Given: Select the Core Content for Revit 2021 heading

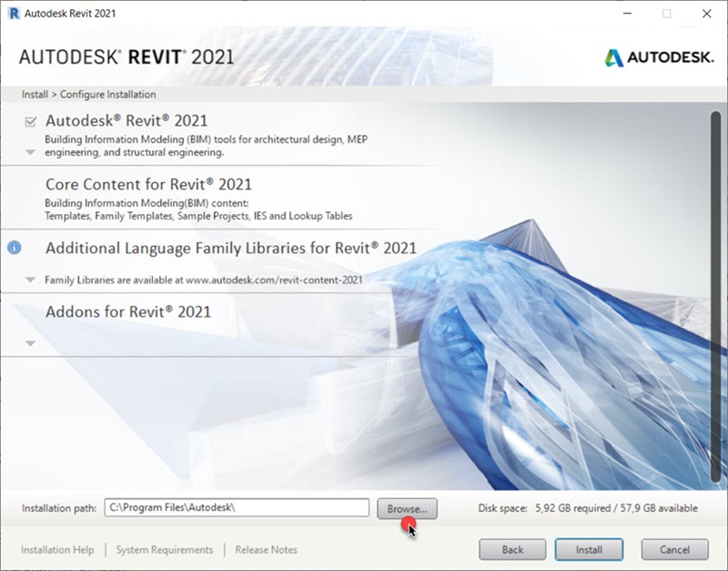Looking at the screenshot, I should point(148,185).
